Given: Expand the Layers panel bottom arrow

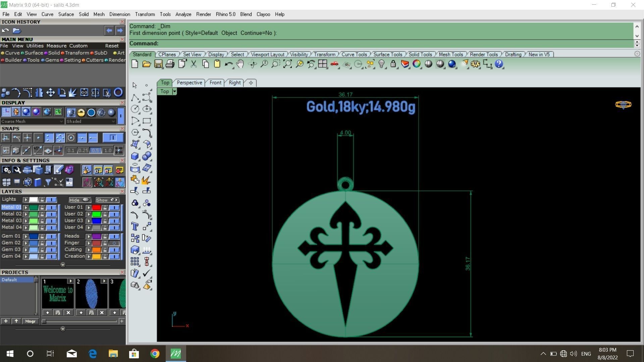Looking at the screenshot, I should click(63, 265).
